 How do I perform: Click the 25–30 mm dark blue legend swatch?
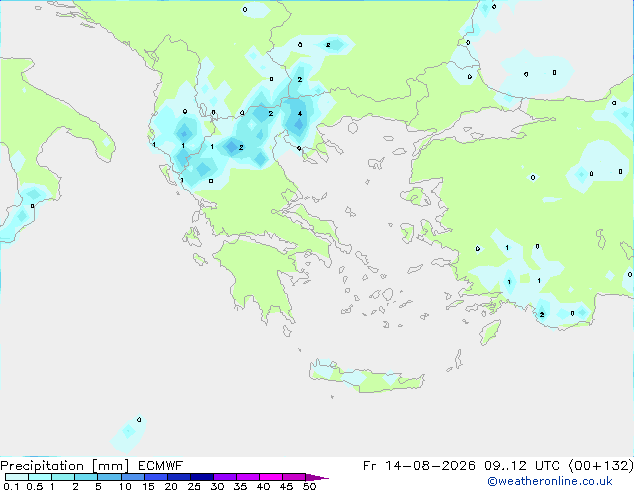point(202,477)
